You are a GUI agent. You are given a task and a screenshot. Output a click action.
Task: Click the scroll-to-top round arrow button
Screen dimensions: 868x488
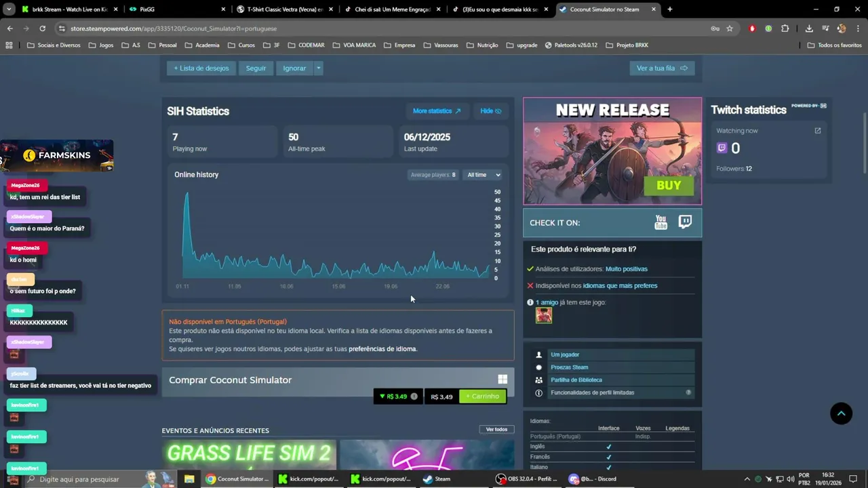(841, 413)
